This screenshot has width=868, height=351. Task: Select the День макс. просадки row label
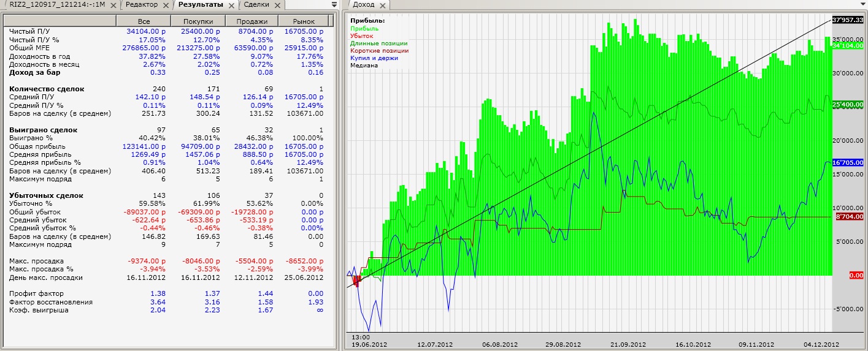46,277
